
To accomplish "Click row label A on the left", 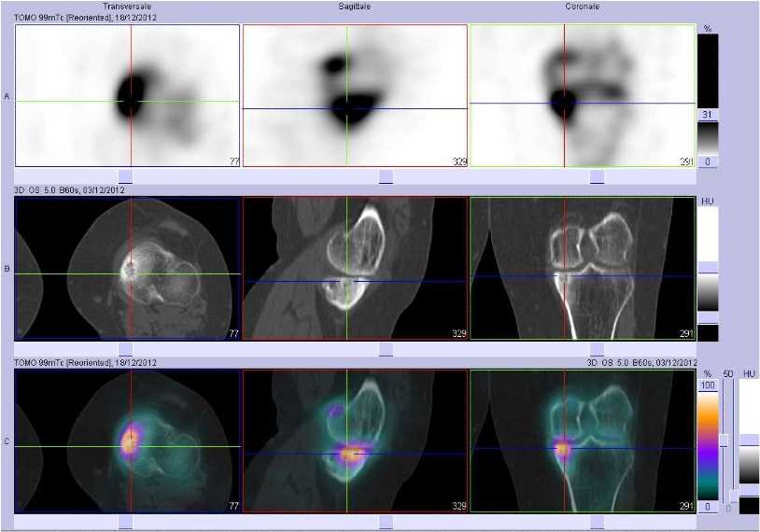I will coord(7,96).
